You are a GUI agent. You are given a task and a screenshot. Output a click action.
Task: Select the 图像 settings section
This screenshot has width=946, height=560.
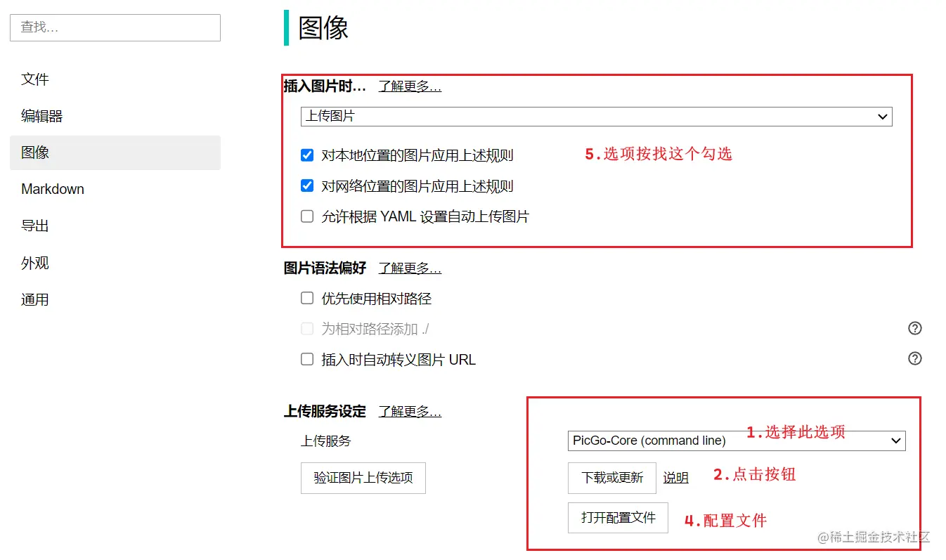[x=115, y=152]
